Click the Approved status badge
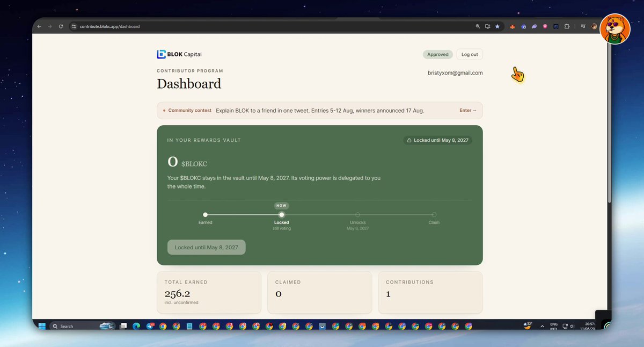 click(438, 54)
